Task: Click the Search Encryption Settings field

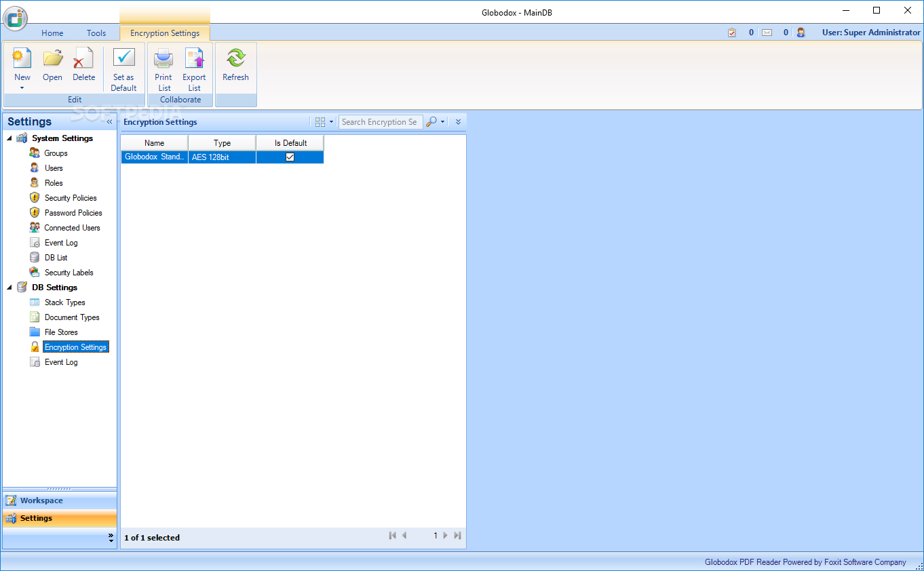Action: click(x=380, y=122)
